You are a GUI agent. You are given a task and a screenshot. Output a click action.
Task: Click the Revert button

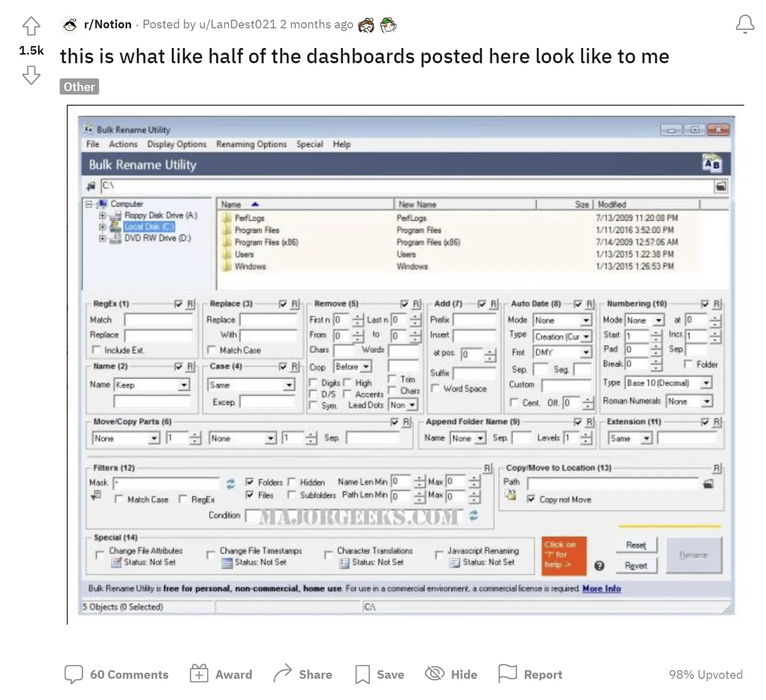[x=636, y=565]
